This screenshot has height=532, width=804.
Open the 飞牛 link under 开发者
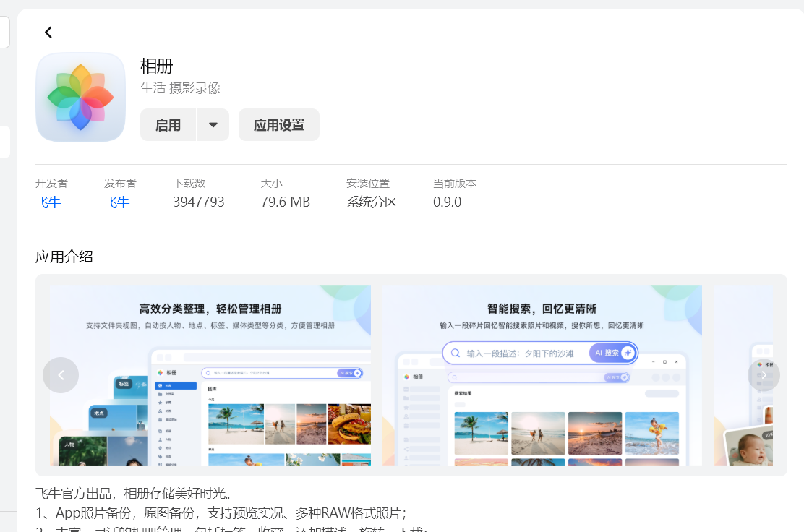pyautogui.click(x=48, y=202)
